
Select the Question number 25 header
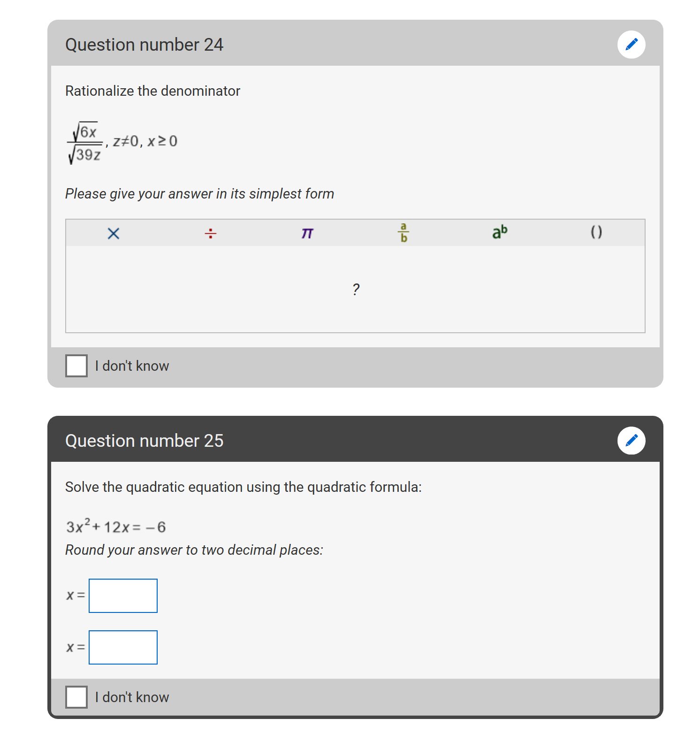145,441
